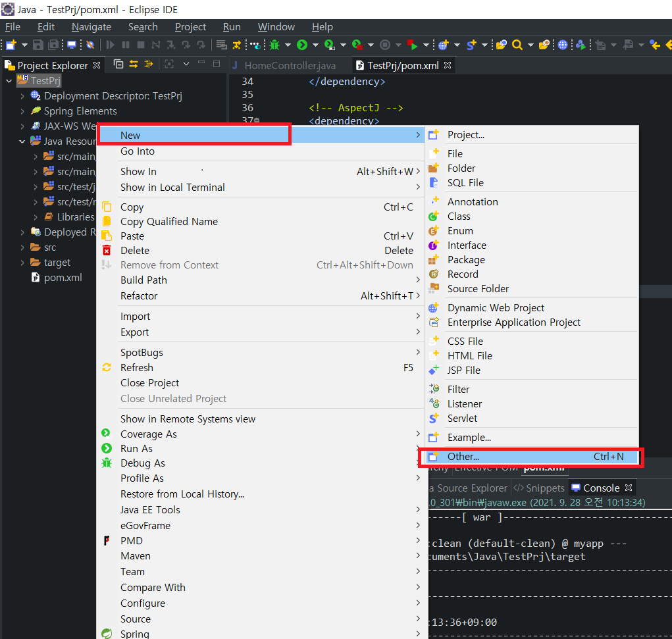Choose JSP File in the New submenu
Viewport: 672px width, 639px height.
pos(531,371)
